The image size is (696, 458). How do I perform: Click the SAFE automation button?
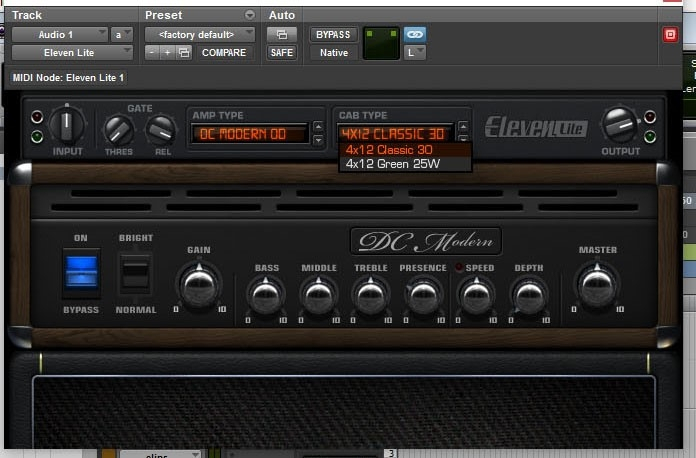pos(281,53)
